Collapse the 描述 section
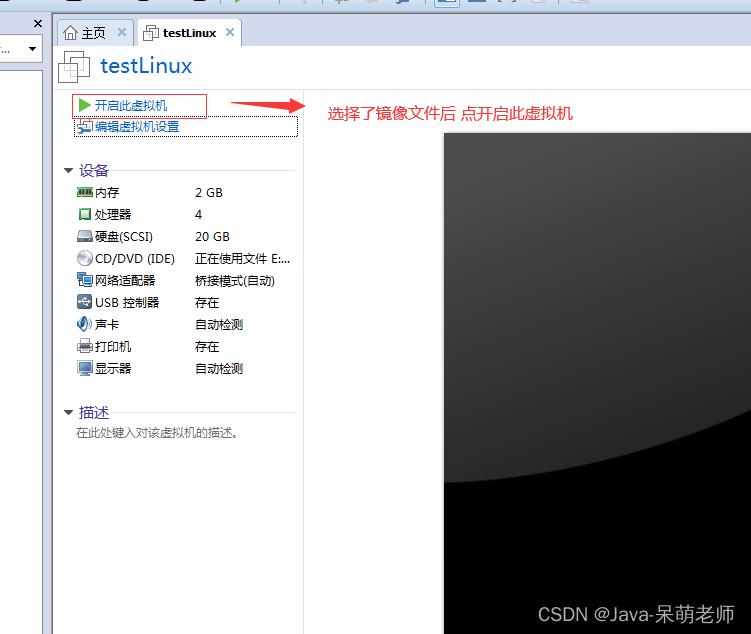This screenshot has width=751, height=634. tap(68, 412)
